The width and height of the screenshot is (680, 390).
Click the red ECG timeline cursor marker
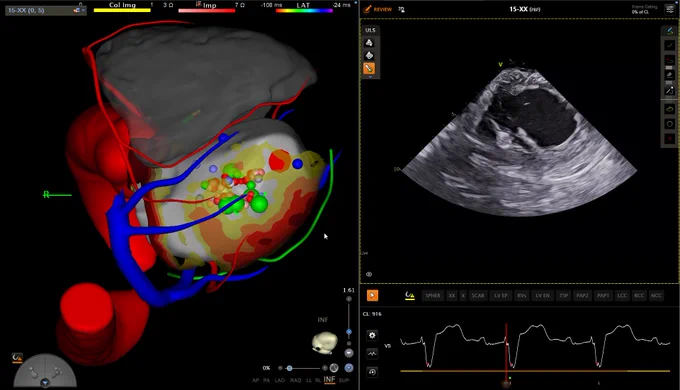pos(506,383)
